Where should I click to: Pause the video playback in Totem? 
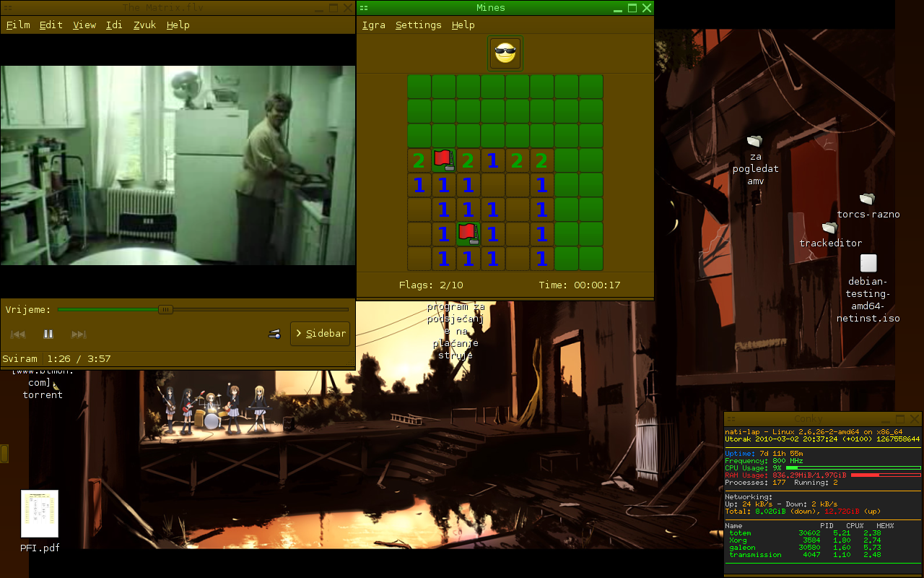point(48,334)
